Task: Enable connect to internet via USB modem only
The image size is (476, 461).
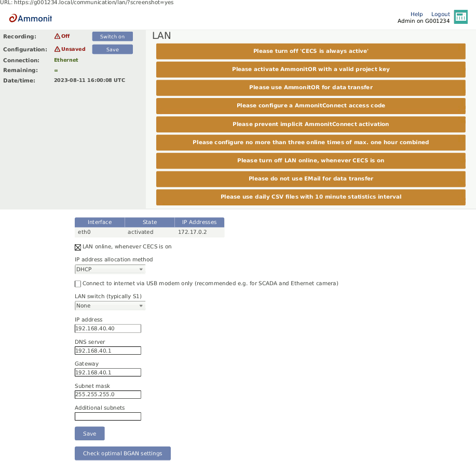Action: coord(77,284)
